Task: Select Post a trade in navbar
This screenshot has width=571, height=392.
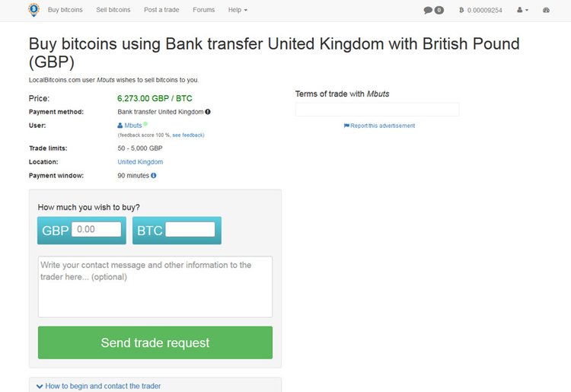Action: 161,10
